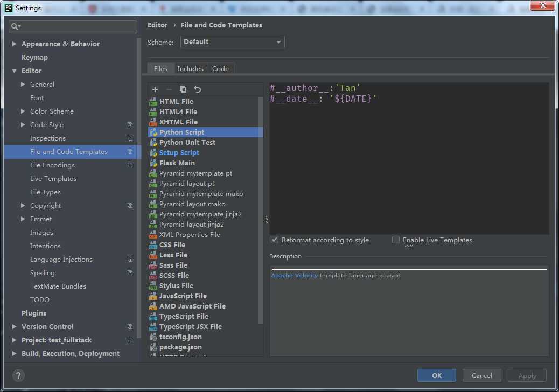The image size is (559, 392).
Task: Open the TextMate Bundles settings page
Action: click(x=58, y=286)
